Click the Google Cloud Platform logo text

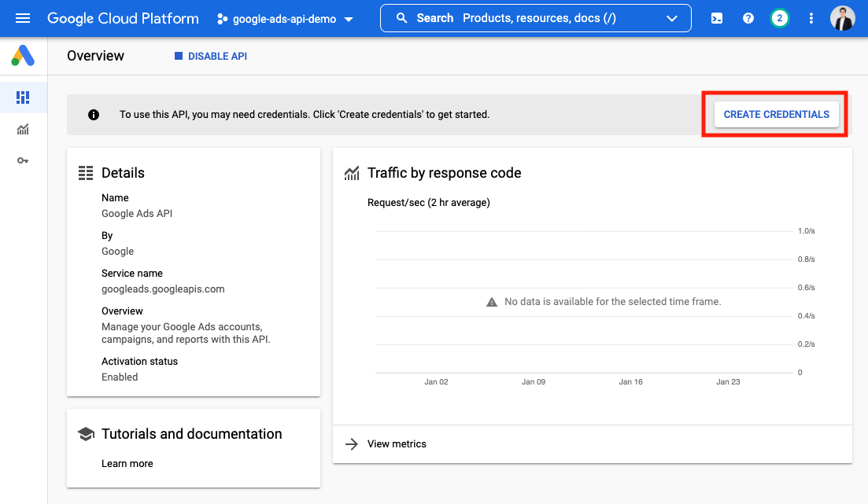pos(123,18)
